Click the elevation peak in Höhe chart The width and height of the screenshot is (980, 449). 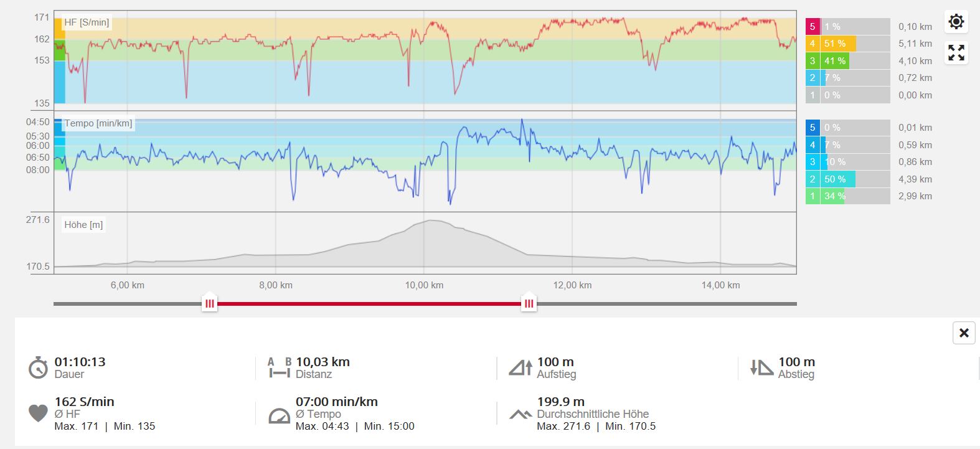(x=430, y=221)
